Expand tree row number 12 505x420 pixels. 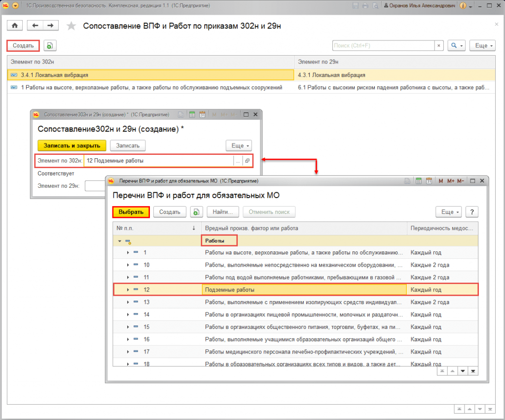click(128, 290)
